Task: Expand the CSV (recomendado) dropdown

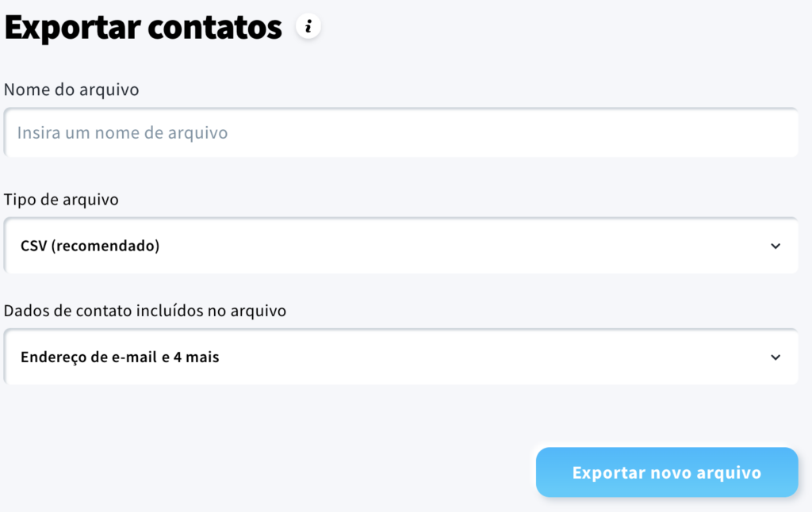Action: [x=396, y=246]
